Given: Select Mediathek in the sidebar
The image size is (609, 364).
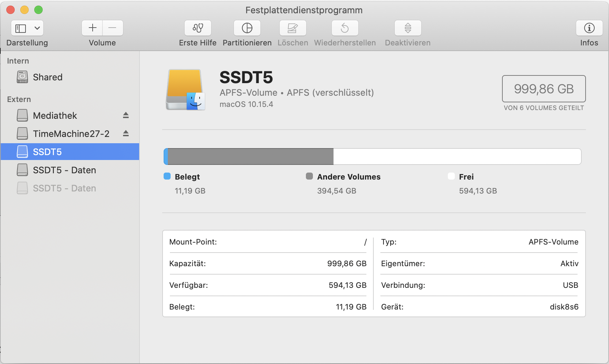Looking at the screenshot, I should point(55,116).
